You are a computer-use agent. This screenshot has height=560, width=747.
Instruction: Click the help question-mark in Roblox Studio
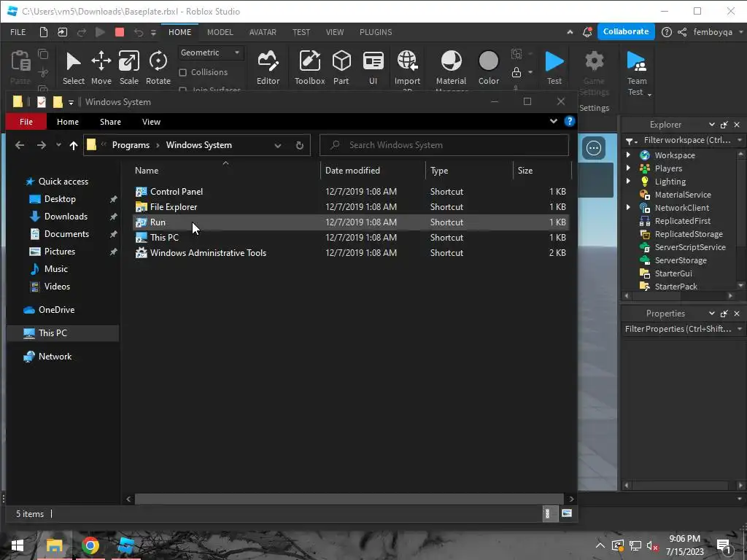[667, 32]
